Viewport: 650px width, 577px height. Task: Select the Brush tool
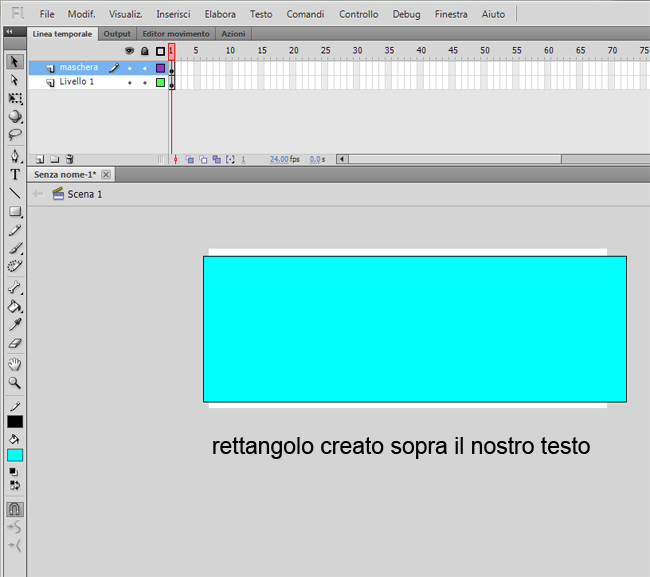[x=15, y=248]
